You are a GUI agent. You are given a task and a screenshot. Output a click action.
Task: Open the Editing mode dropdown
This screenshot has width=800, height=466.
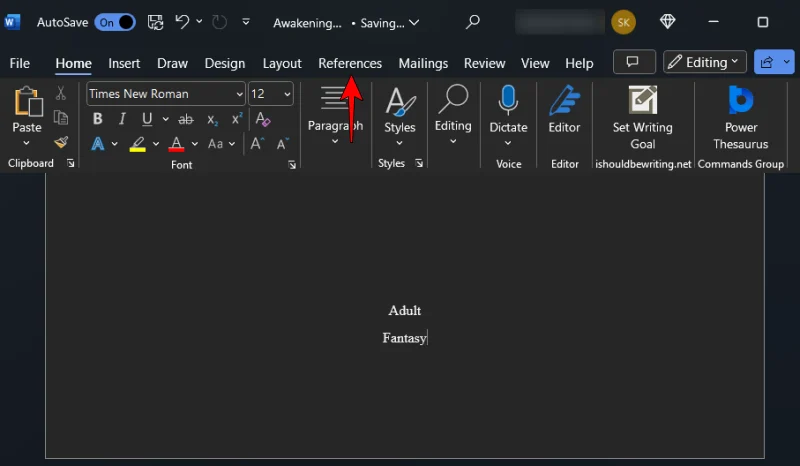coord(705,62)
